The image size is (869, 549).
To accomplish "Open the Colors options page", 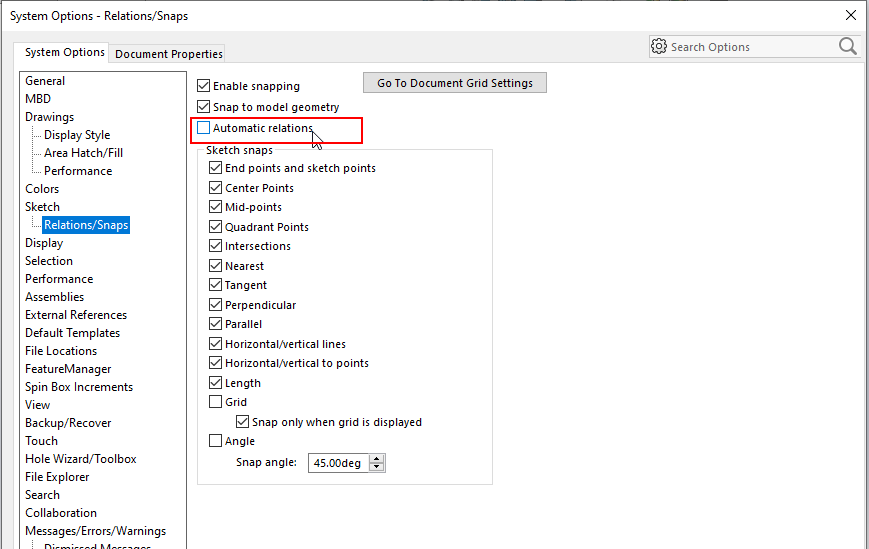I will point(42,189).
